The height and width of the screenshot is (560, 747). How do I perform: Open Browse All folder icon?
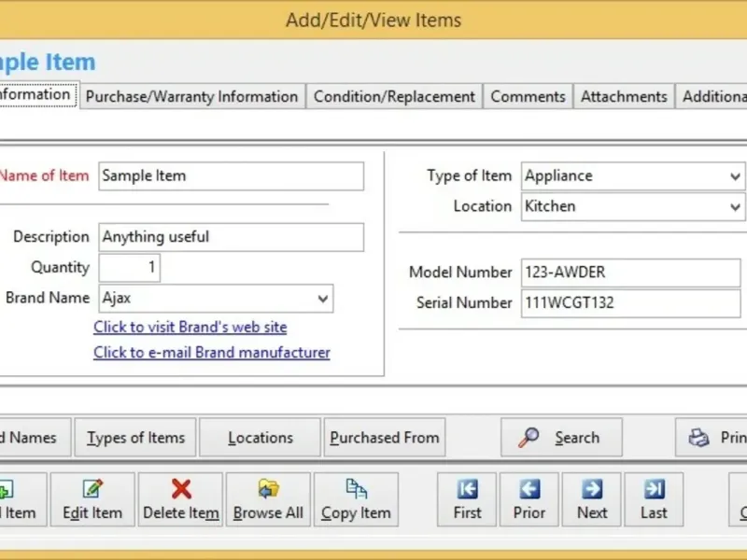pos(268,488)
